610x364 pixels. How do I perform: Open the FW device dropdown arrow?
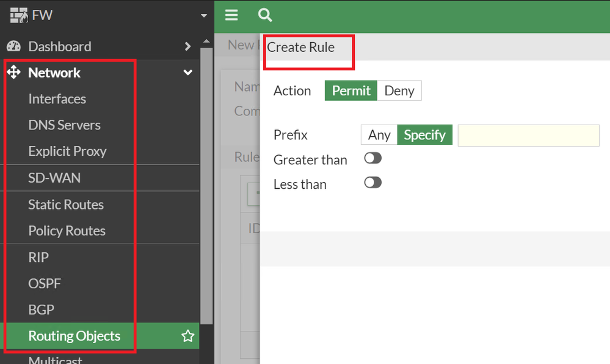[204, 16]
